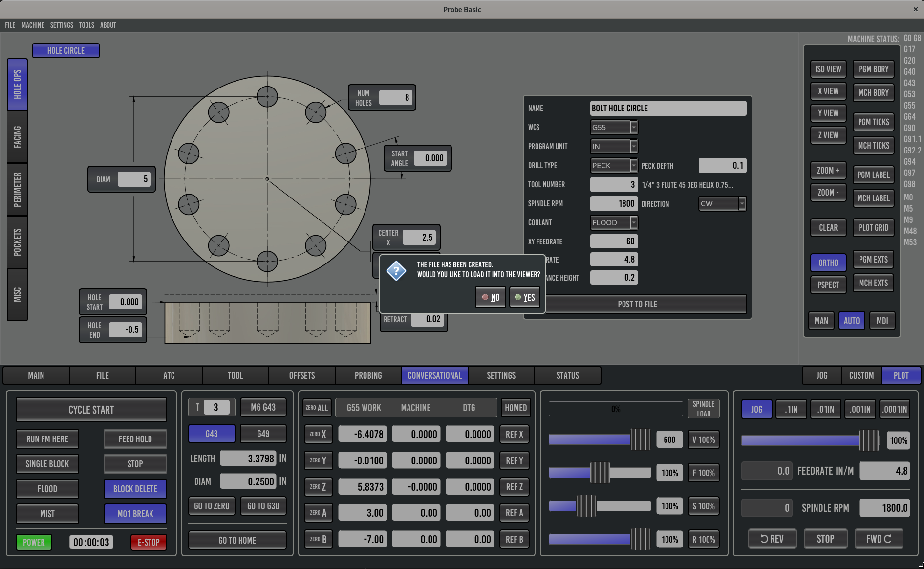Click ZERO ALL axes button
This screenshot has width=924, height=569.
(x=317, y=408)
